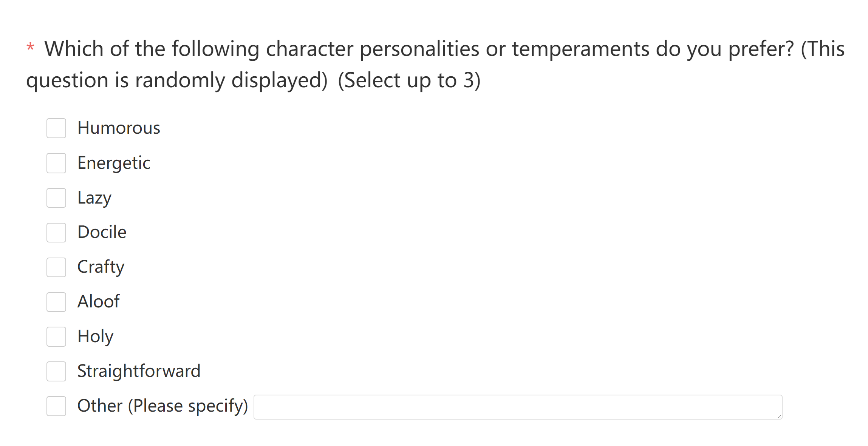The image size is (868, 446).
Task: Check the Holy checkbox
Action: (x=56, y=337)
